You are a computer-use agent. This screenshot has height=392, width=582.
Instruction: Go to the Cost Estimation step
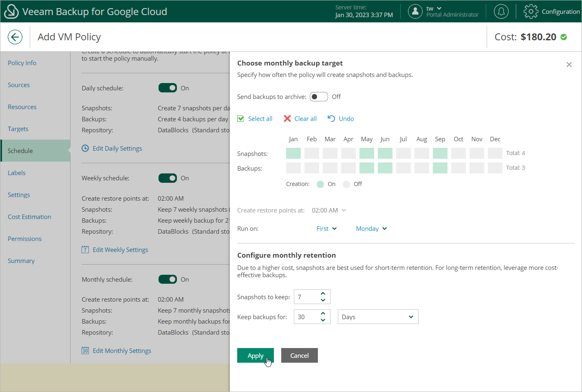[x=29, y=217]
